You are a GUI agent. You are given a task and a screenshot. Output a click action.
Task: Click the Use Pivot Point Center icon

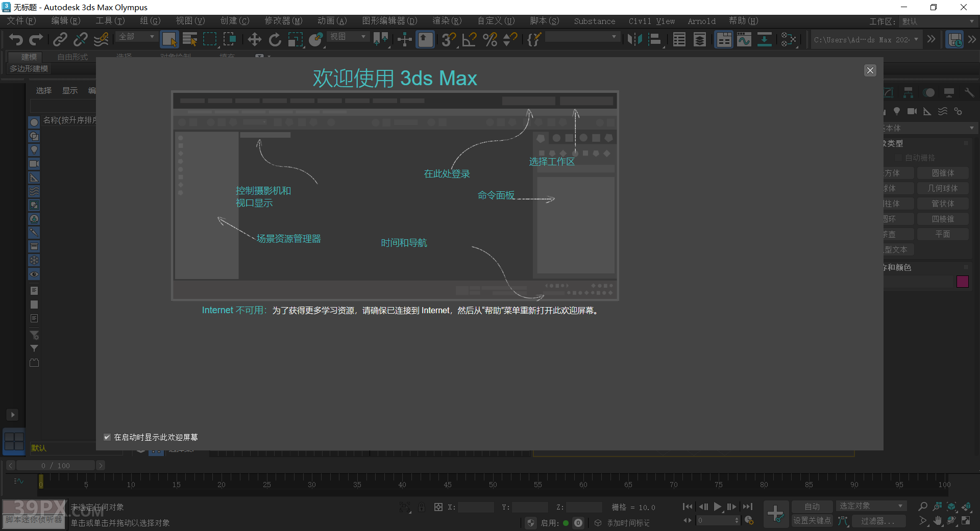pos(380,39)
